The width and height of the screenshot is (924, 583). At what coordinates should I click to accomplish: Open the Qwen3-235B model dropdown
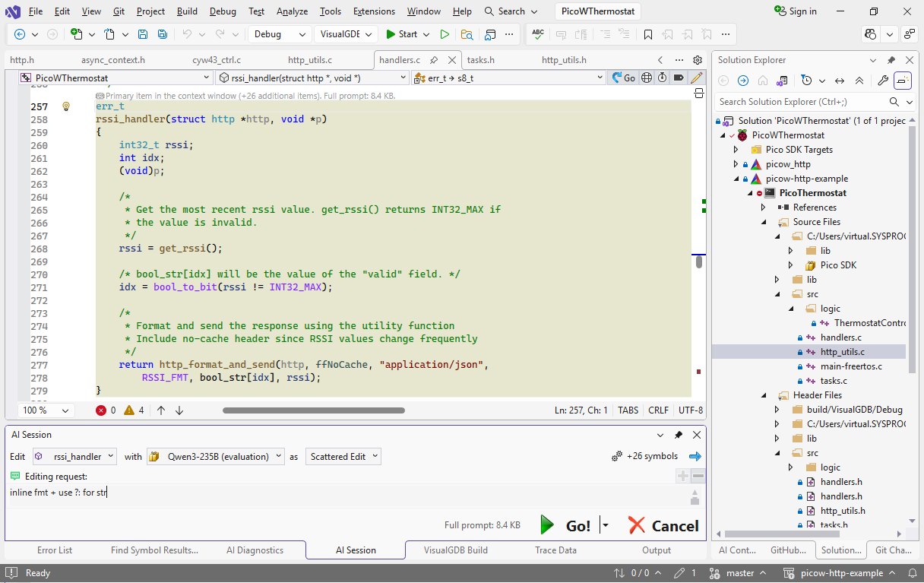point(216,457)
